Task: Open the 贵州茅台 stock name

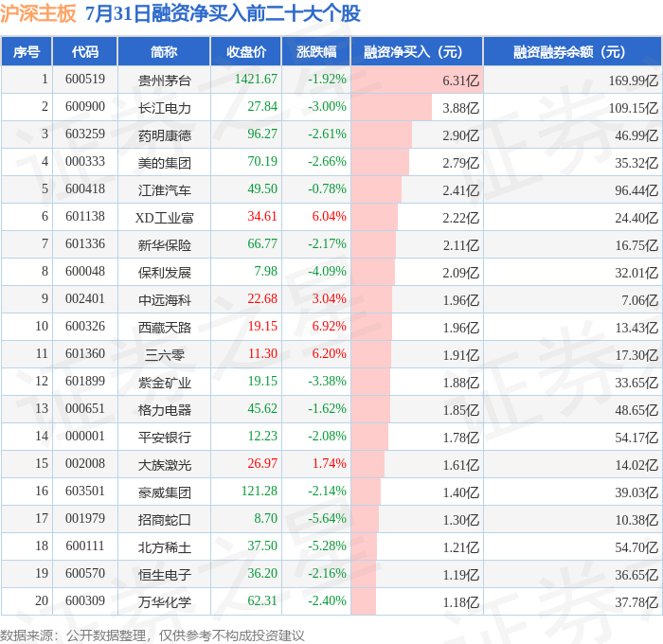Action: (x=164, y=80)
